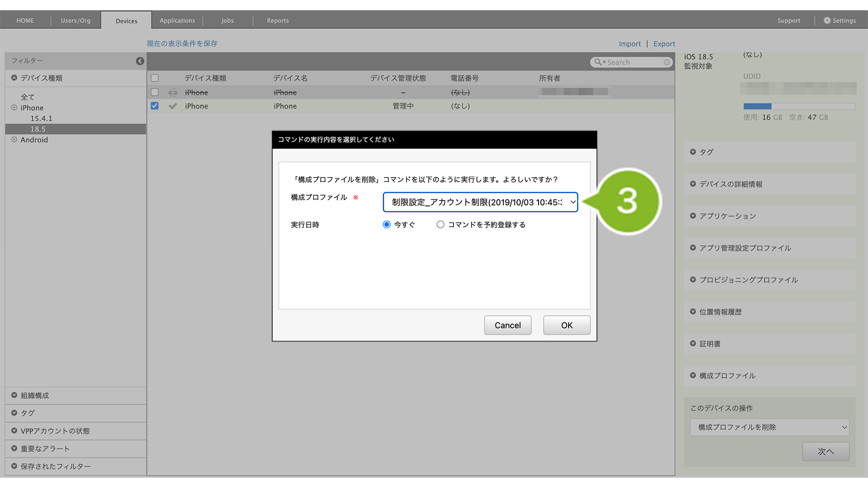Expand the Android tree node icon

(14, 140)
